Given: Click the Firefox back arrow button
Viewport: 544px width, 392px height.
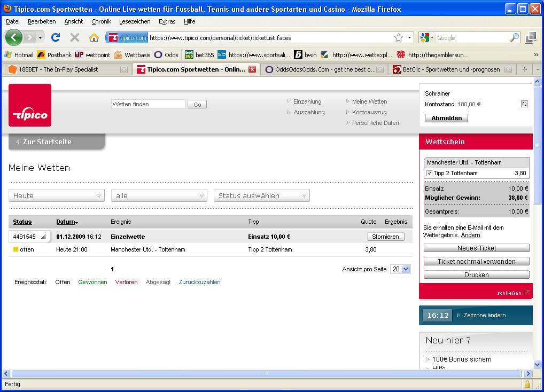Looking at the screenshot, I should click(14, 37).
